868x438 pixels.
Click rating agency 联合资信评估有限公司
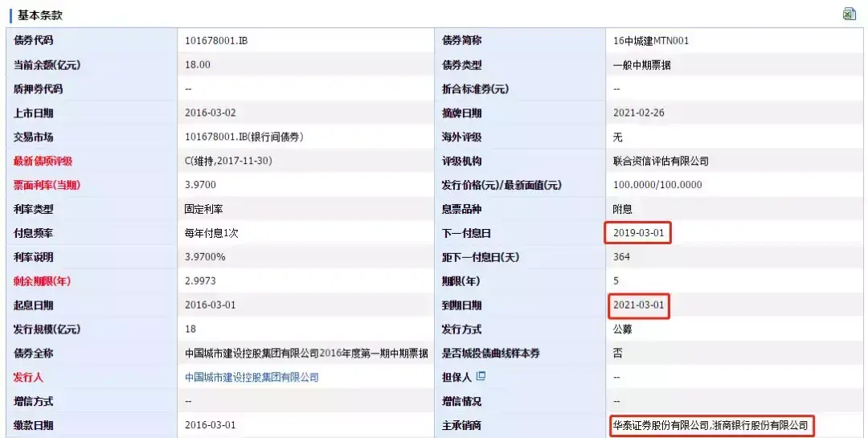(661, 161)
